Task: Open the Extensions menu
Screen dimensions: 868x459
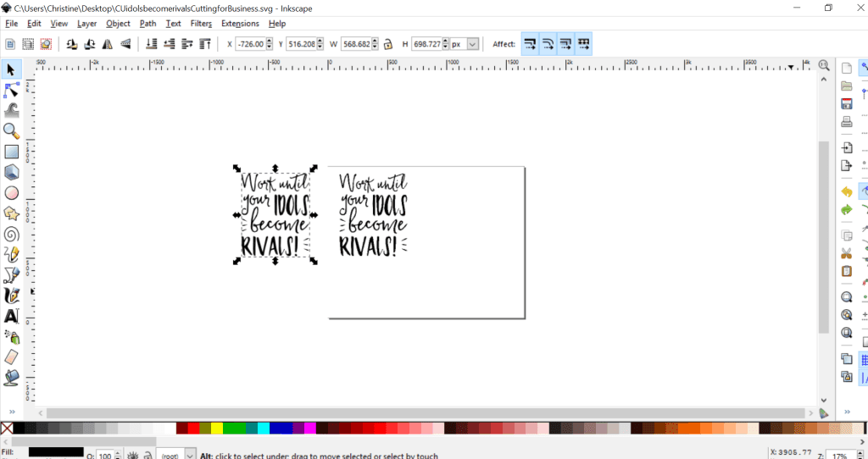Action: pyautogui.click(x=240, y=24)
